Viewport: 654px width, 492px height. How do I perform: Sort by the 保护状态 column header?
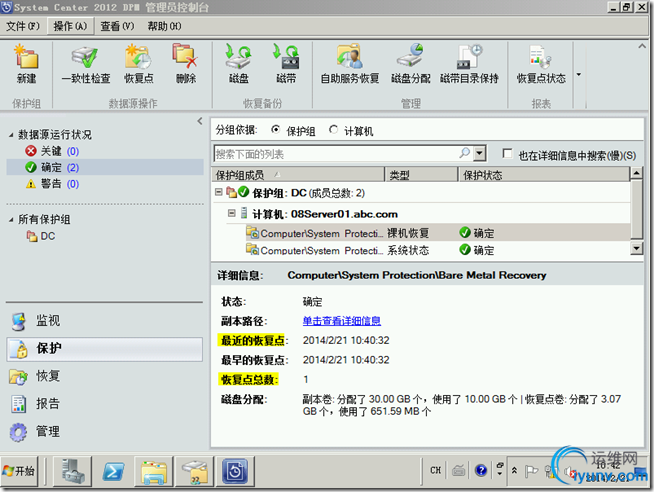click(x=544, y=175)
